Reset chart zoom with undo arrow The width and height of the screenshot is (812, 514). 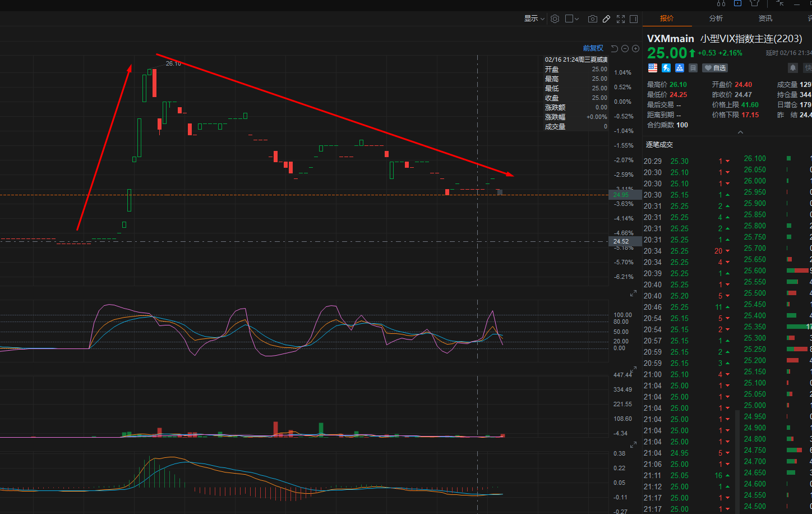pyautogui.click(x=614, y=49)
